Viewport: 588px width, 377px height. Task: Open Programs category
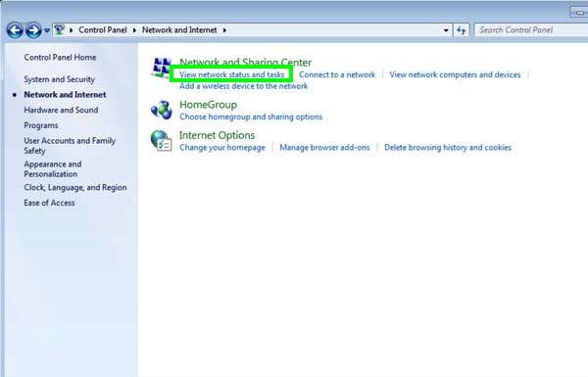point(41,125)
